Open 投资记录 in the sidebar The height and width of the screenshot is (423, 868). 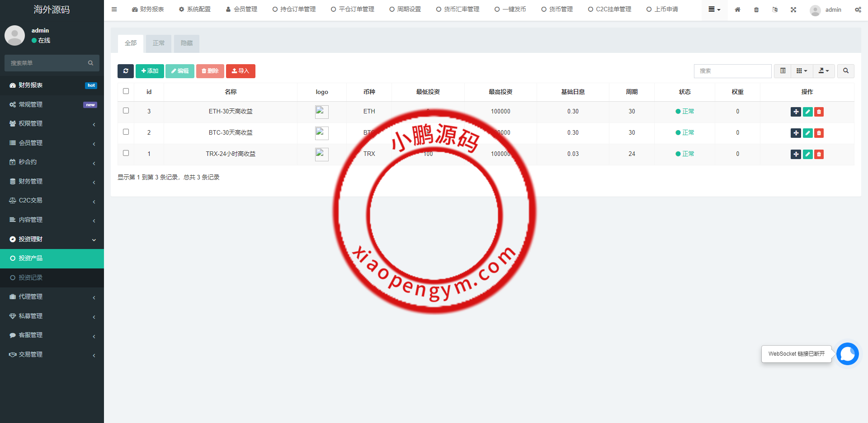click(31, 277)
